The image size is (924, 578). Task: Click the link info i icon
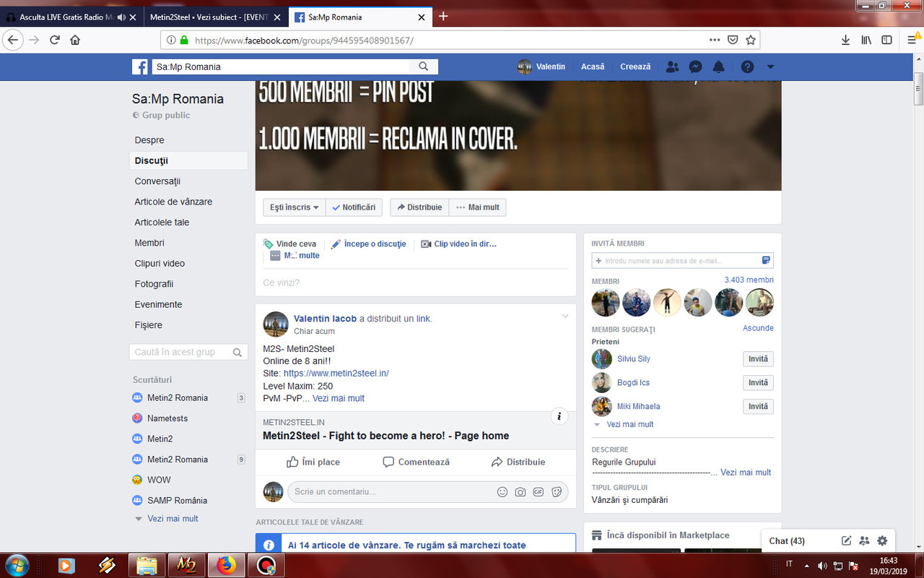pos(559,416)
